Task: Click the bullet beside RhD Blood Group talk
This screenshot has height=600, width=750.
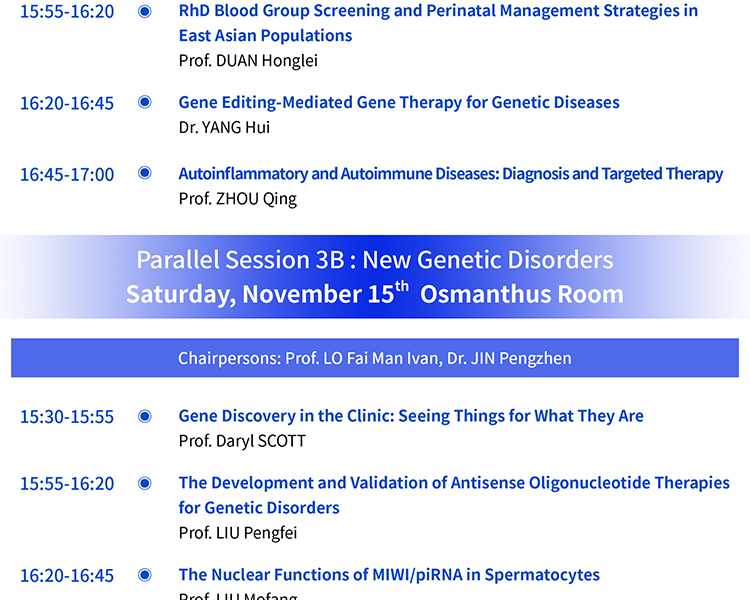Action: coord(144,11)
